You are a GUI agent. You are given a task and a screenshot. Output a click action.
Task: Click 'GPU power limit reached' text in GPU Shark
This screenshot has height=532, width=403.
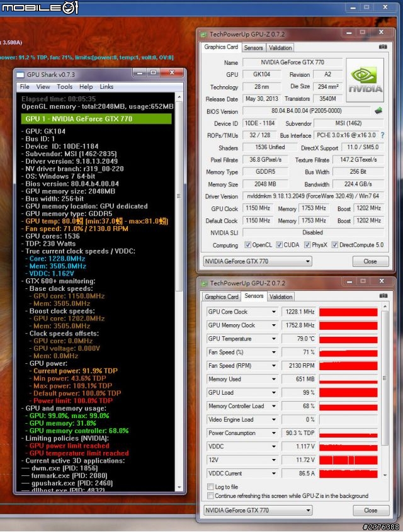click(69, 446)
